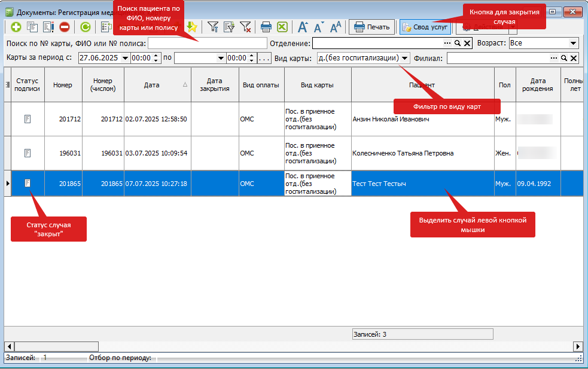The height and width of the screenshot is (369, 588).
Task: Click the Печать button
Action: (x=371, y=27)
